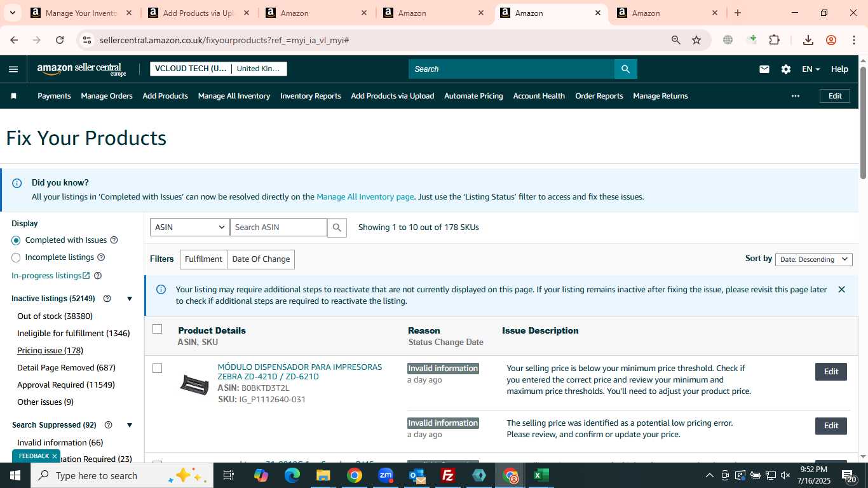The width and height of the screenshot is (868, 488).
Task: Filter by Out of stock (38380)
Action: (55, 316)
